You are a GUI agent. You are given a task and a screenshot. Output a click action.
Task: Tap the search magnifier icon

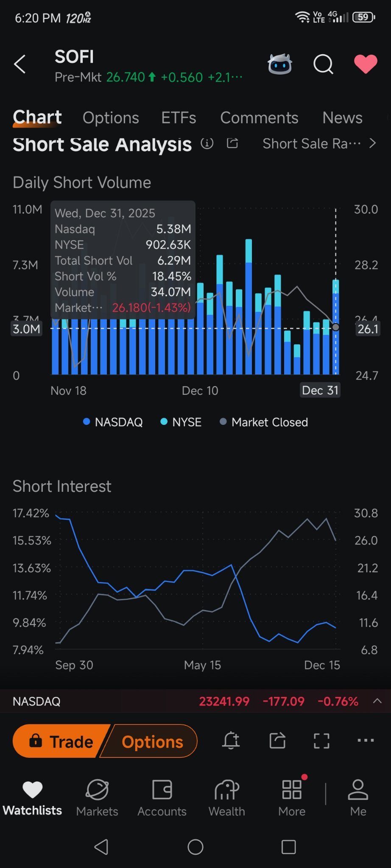pos(323,64)
